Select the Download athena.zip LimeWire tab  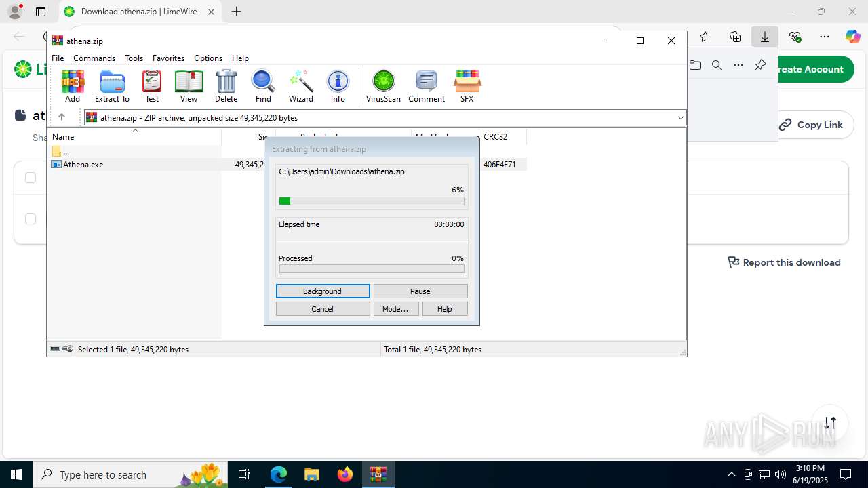point(140,12)
